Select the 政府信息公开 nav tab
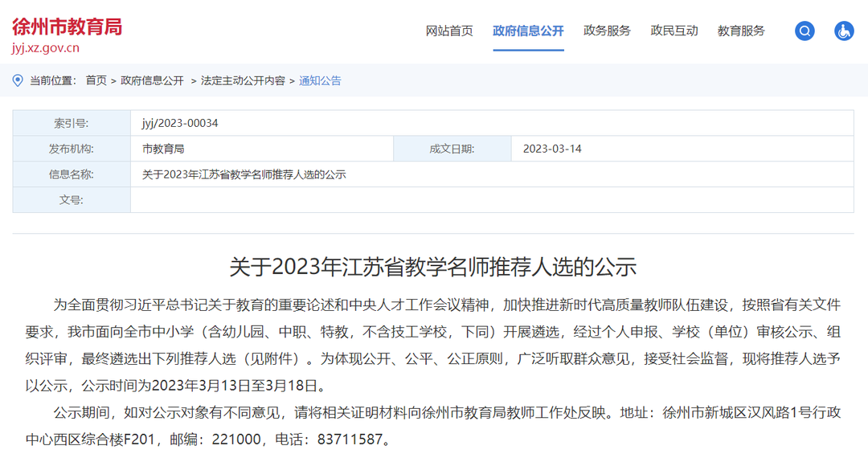This screenshot has height=462, width=868. point(528,31)
